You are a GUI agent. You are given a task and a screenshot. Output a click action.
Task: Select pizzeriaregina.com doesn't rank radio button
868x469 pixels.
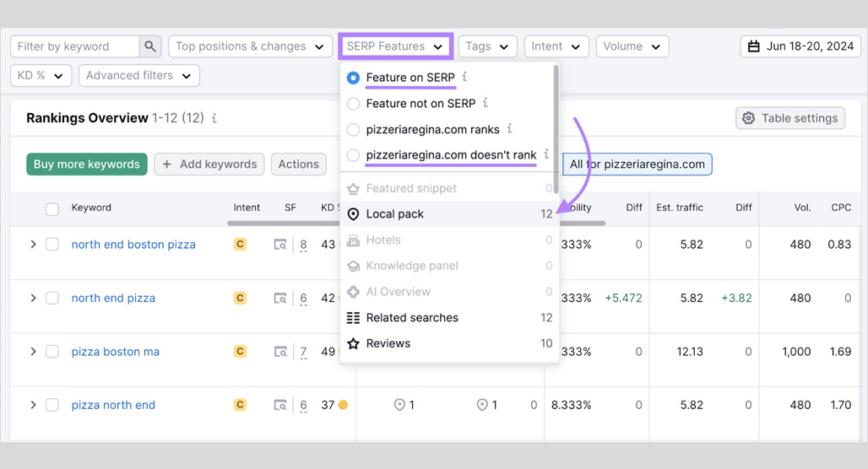click(353, 155)
